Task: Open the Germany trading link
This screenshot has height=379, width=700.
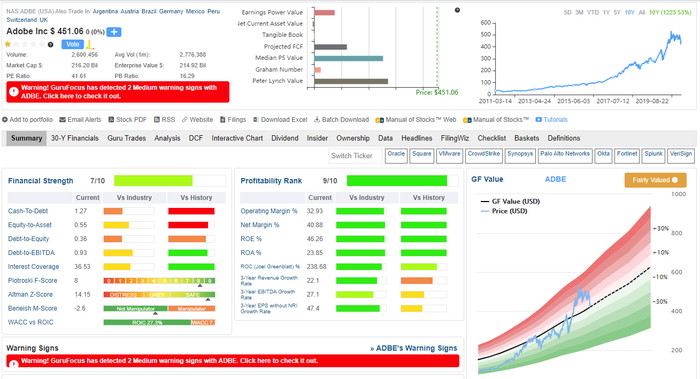Action: (x=171, y=11)
